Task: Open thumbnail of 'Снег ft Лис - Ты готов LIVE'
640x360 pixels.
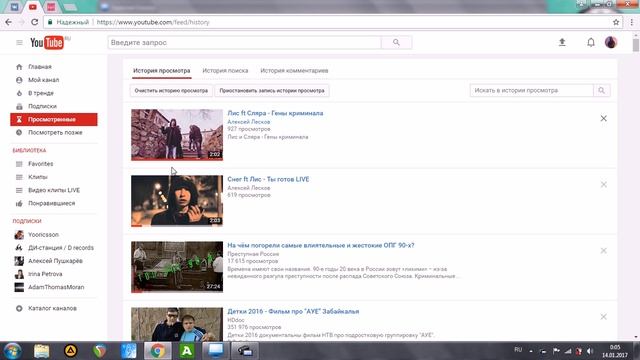Action: [177, 201]
